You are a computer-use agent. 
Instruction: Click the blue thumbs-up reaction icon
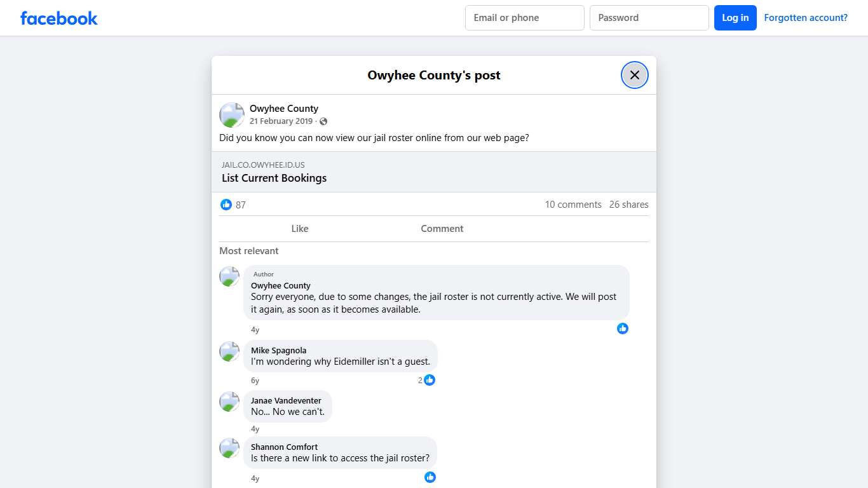[x=226, y=205]
